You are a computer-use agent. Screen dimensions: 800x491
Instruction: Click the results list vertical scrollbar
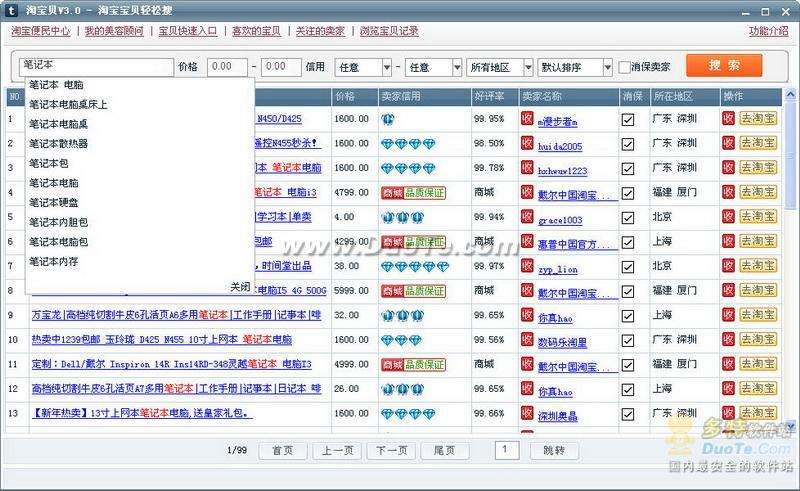click(790, 154)
